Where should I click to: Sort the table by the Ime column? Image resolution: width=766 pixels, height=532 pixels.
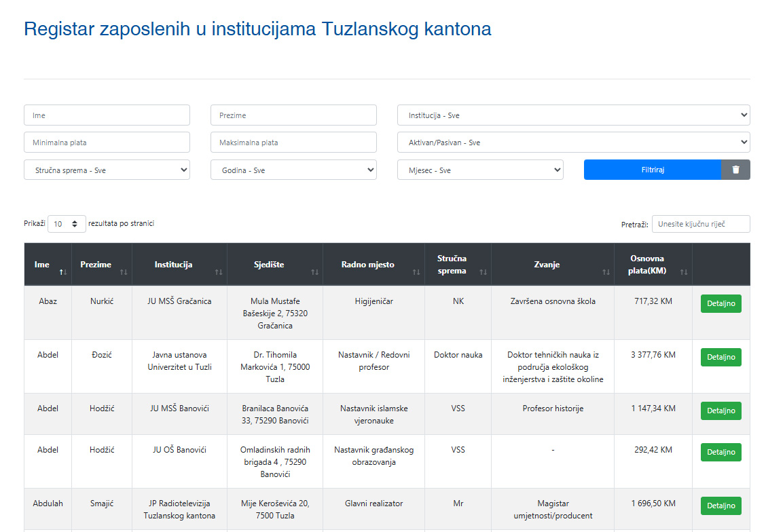pyautogui.click(x=62, y=271)
